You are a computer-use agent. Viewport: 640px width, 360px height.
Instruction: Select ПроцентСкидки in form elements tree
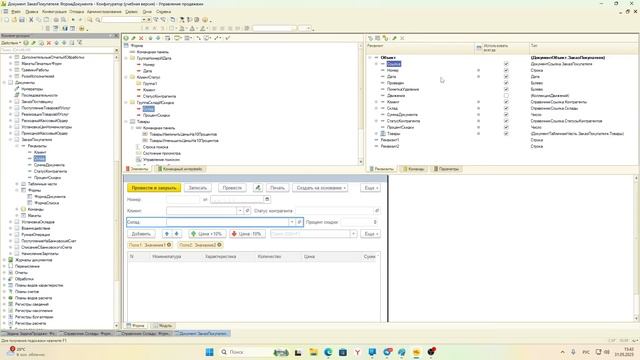[x=156, y=115]
